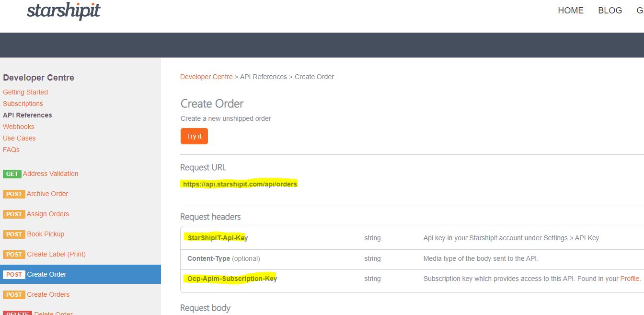
Task: Open the HOME menu item
Action: (570, 11)
